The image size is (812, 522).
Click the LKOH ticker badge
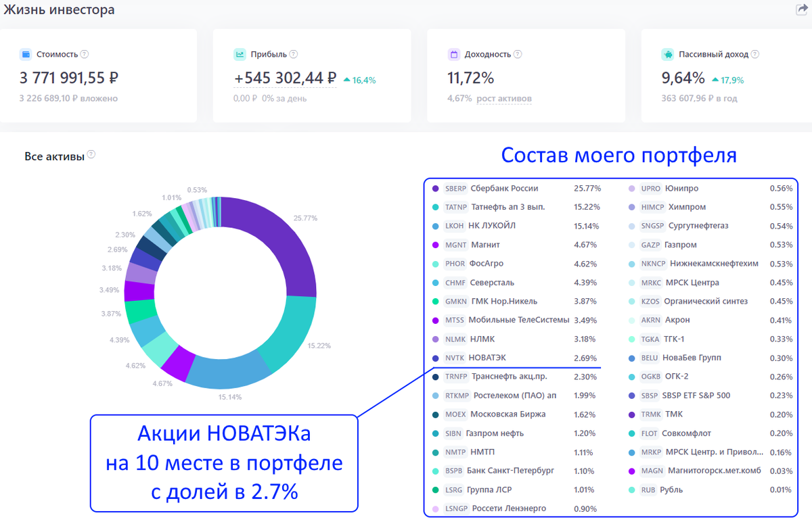click(455, 226)
